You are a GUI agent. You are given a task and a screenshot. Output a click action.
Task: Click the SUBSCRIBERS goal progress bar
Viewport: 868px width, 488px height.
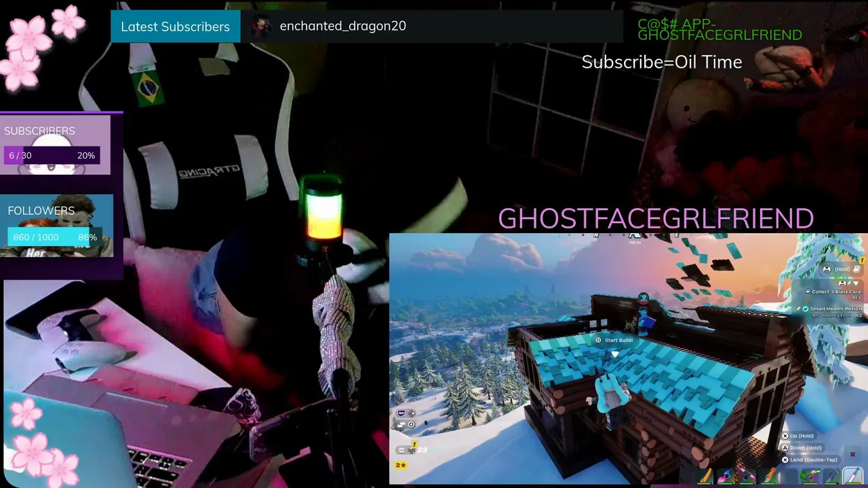pyautogui.click(x=52, y=155)
